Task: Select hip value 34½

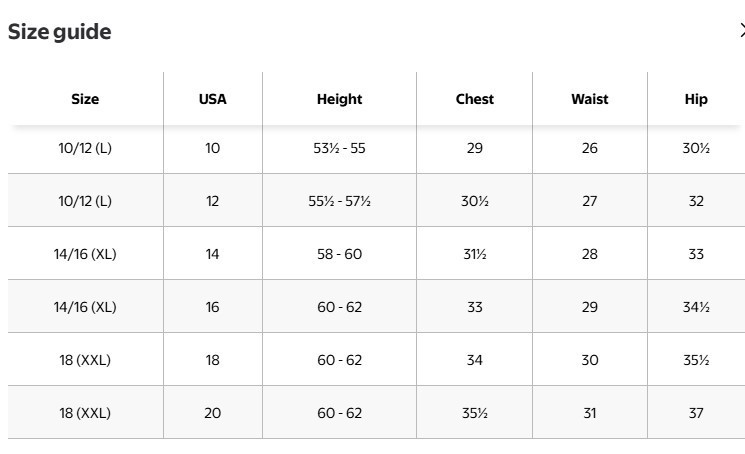Action: pos(696,307)
